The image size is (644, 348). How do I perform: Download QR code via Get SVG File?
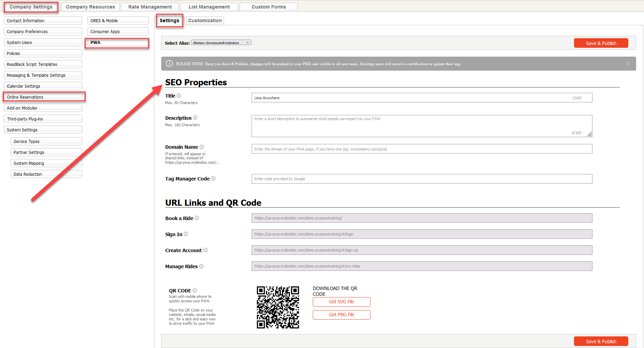tap(341, 302)
